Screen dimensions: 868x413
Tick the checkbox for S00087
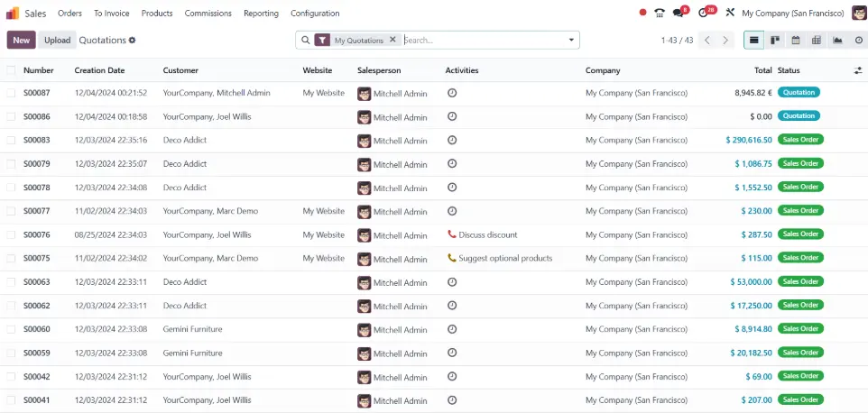11,93
